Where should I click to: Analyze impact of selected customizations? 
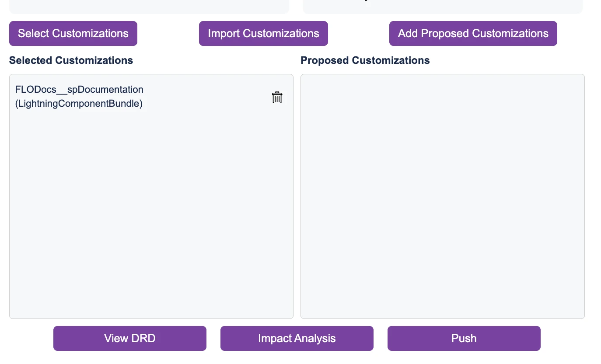[297, 338]
